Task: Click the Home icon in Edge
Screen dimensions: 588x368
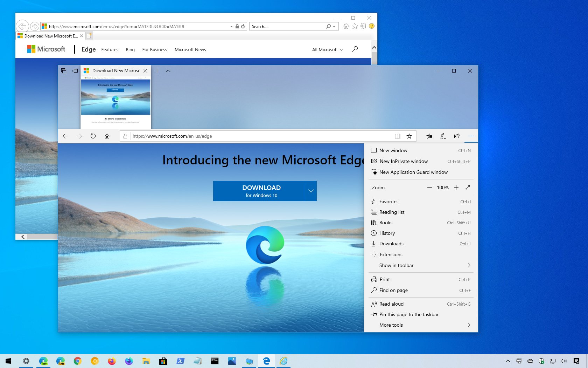Action: [x=107, y=136]
